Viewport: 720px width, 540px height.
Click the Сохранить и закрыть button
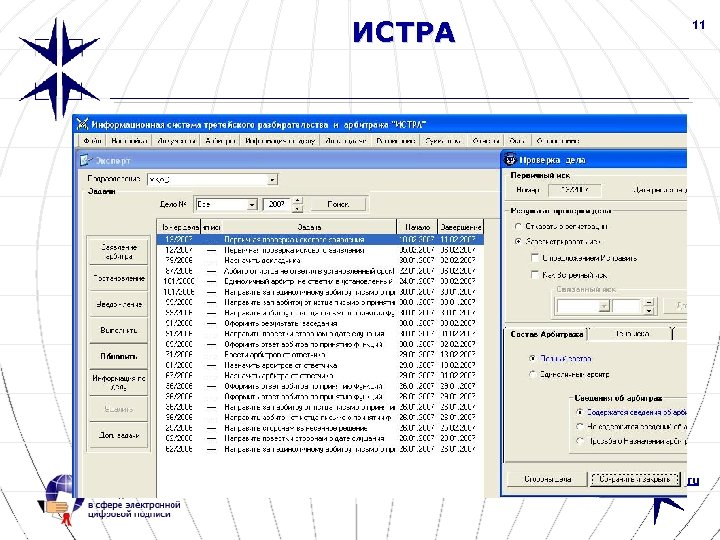point(635,479)
